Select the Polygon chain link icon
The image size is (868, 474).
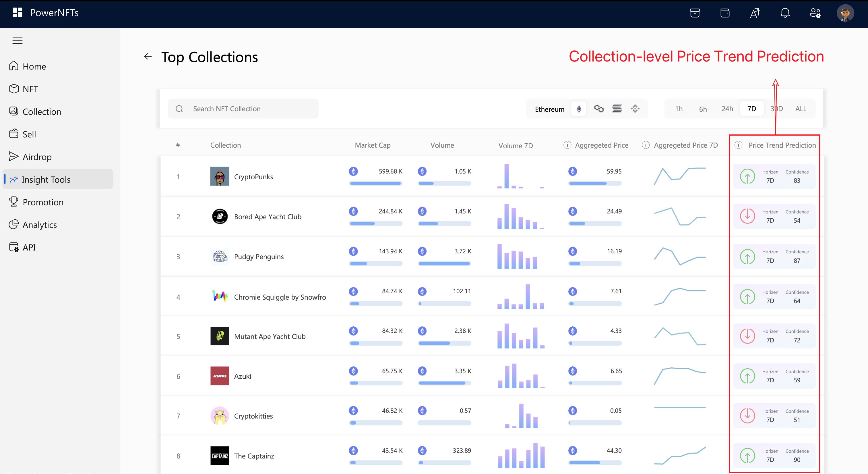pos(599,109)
